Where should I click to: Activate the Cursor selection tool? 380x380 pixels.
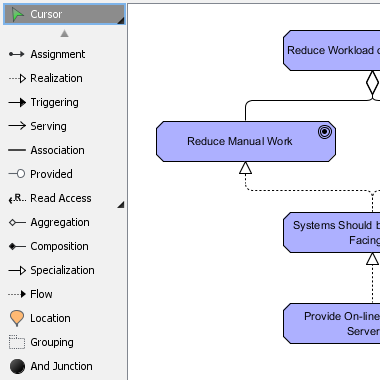point(64,14)
